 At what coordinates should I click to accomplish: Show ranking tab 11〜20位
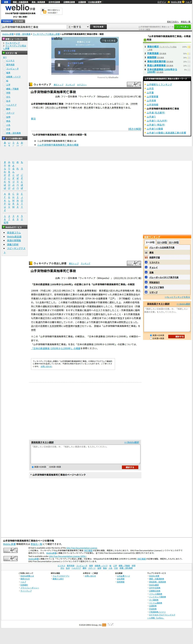pos(162,242)
